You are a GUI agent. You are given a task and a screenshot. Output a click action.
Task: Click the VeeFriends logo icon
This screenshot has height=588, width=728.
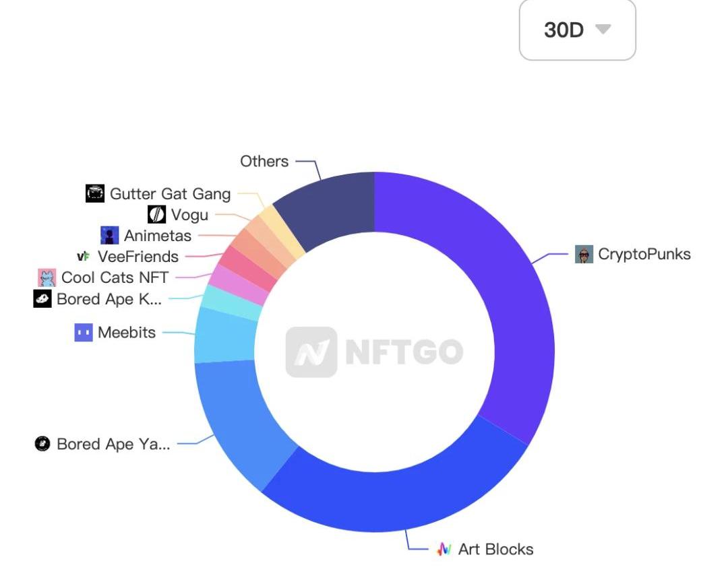pyautogui.click(x=83, y=257)
